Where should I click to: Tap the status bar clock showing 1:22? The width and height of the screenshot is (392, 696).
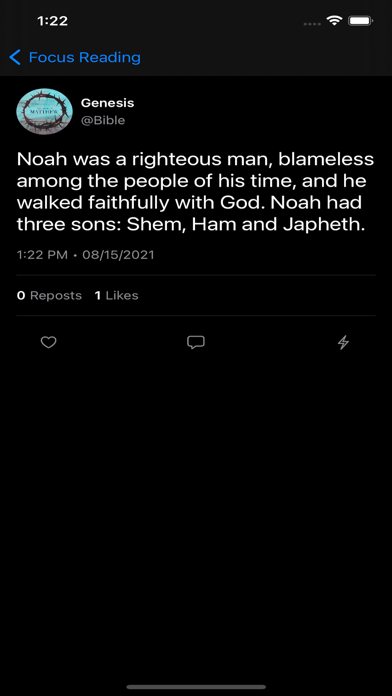(x=53, y=21)
